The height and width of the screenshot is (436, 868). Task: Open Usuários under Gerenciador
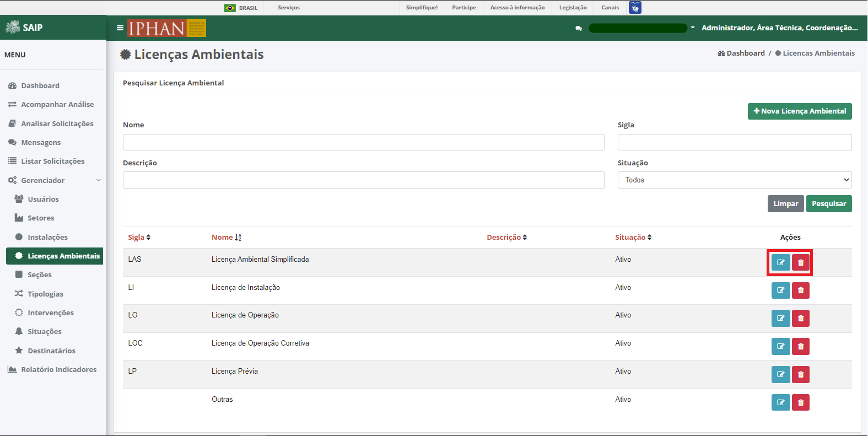43,199
